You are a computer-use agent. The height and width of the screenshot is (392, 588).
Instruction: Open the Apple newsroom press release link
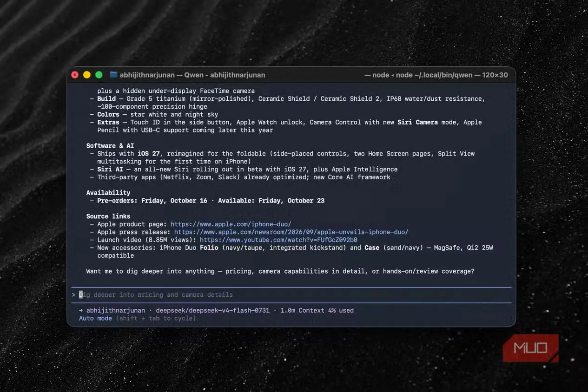tap(291, 232)
